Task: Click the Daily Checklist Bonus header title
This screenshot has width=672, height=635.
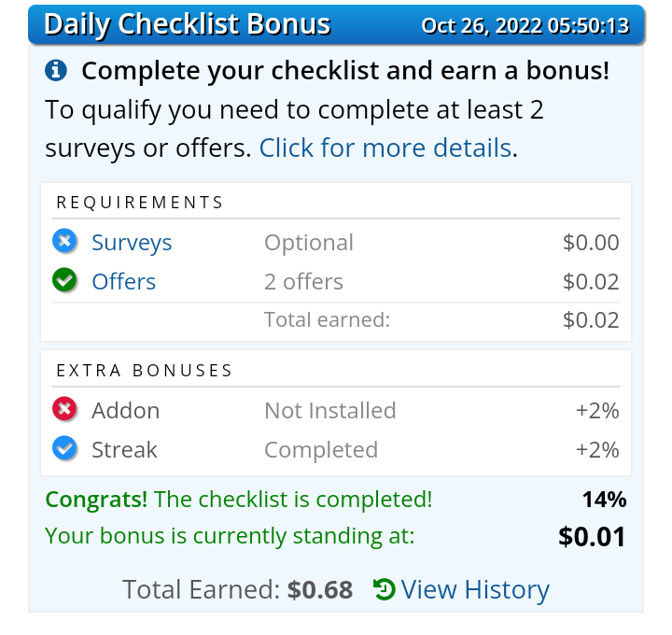Action: (188, 24)
